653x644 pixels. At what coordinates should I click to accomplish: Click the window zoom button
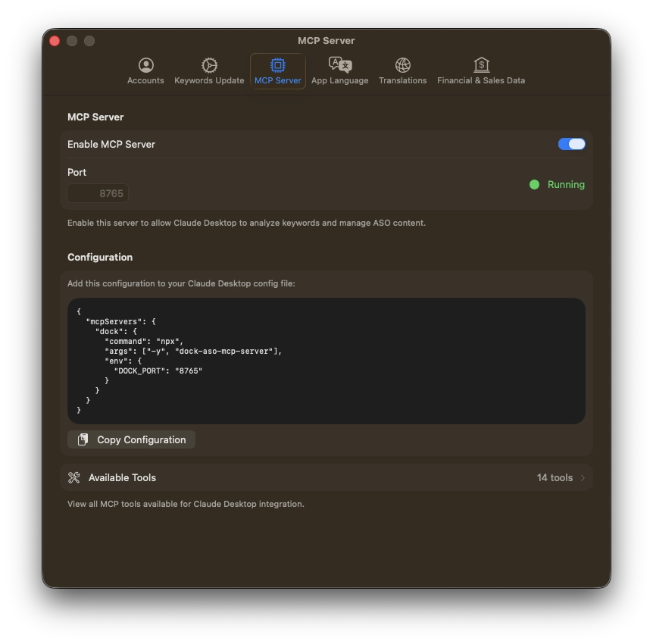(89, 41)
